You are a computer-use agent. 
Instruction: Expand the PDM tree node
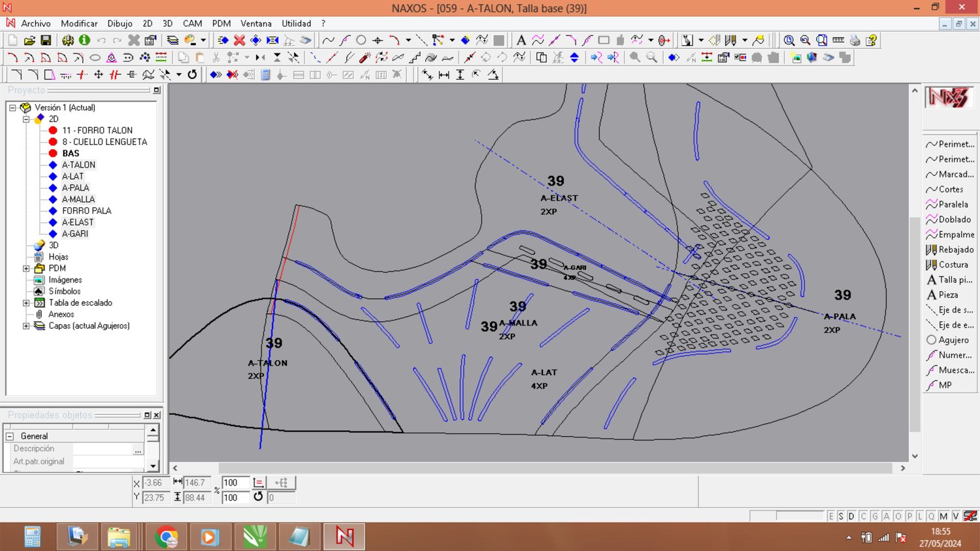26,269
